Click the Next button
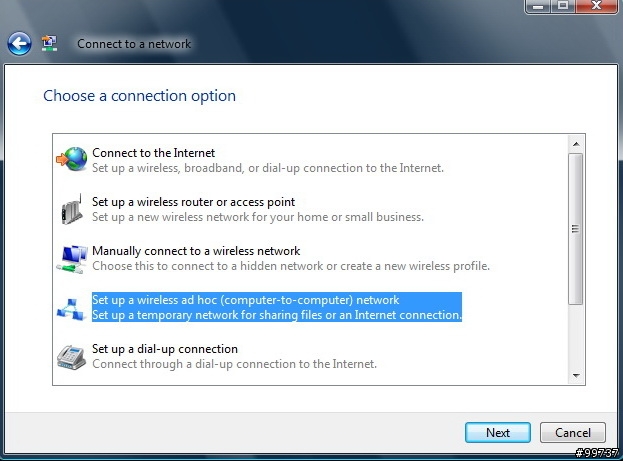 click(498, 432)
